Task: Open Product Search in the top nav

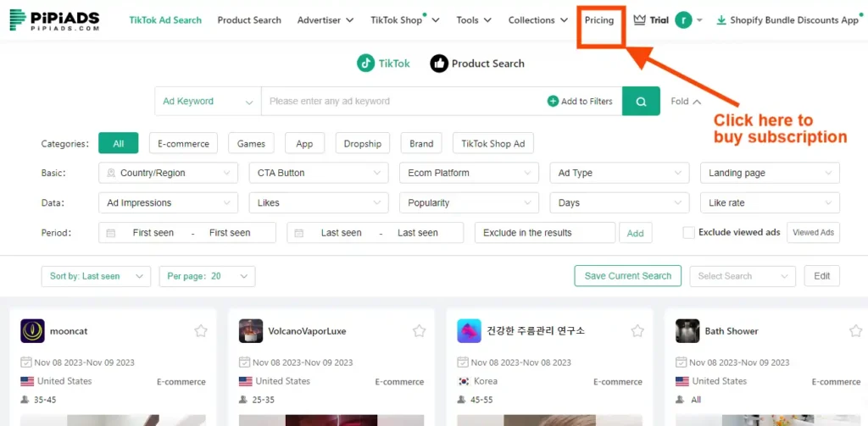Action: click(x=249, y=20)
